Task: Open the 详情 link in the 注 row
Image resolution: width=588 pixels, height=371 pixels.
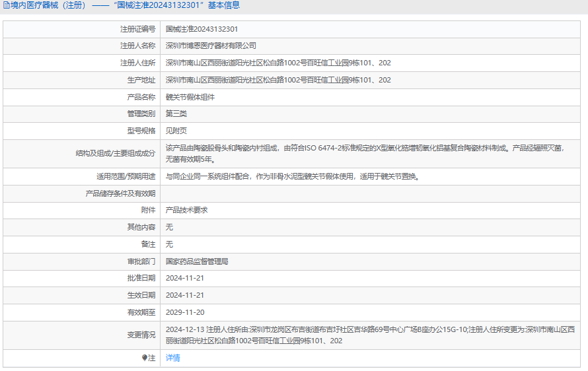Action: [x=173, y=358]
